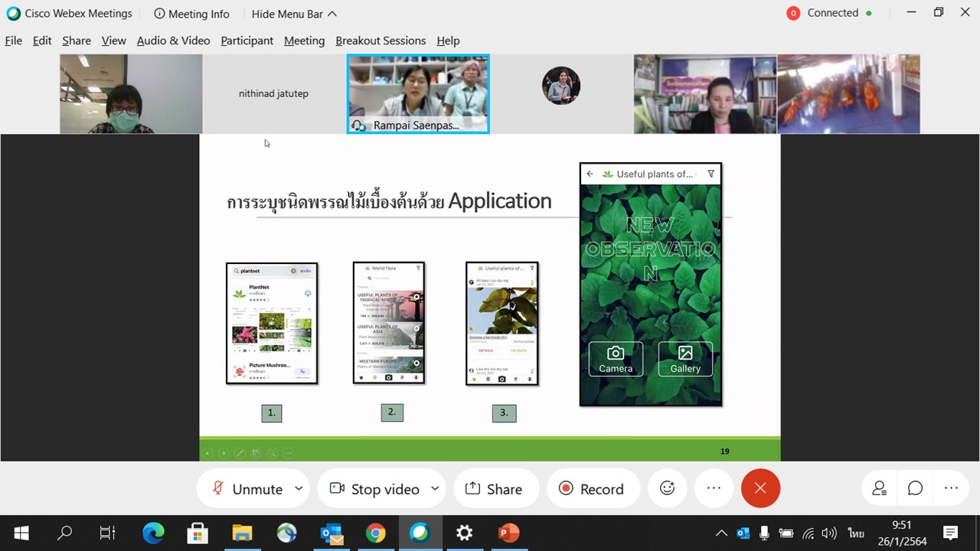Click the Camera button on the slide
The height and width of the screenshot is (551, 980).
coord(616,359)
